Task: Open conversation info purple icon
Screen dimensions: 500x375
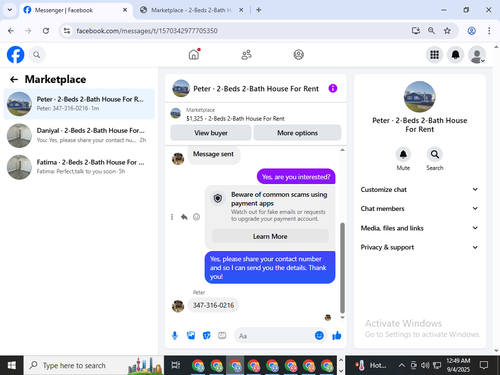Action: click(x=333, y=88)
